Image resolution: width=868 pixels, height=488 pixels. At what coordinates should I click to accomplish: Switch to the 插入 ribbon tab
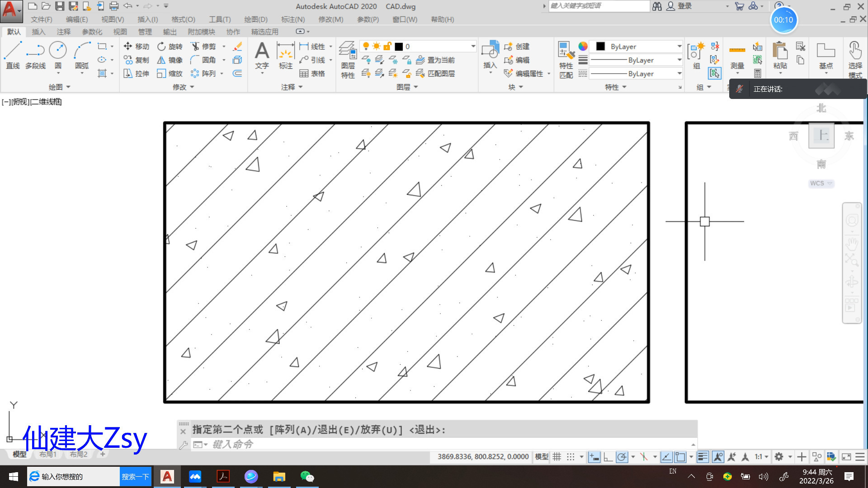coord(38,32)
